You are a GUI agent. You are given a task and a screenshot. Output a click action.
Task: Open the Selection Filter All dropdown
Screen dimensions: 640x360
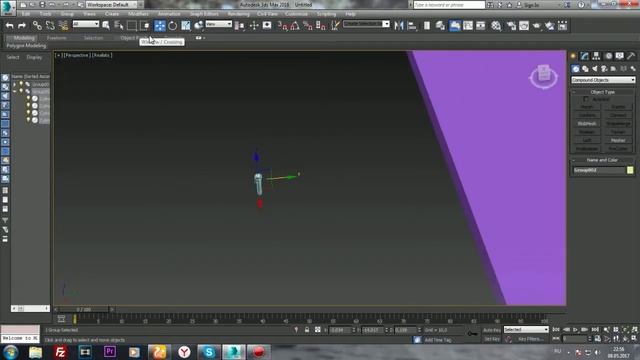[x=86, y=24]
